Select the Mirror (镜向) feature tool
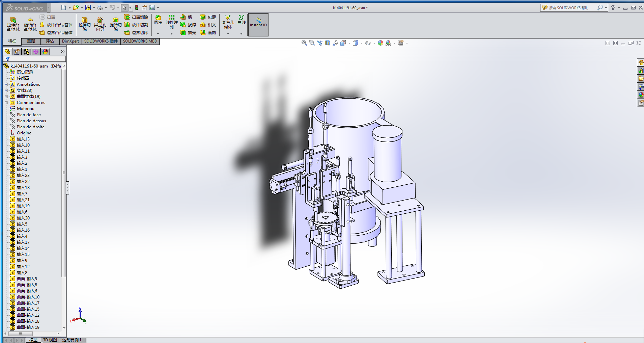The image size is (644, 343). pos(203,32)
